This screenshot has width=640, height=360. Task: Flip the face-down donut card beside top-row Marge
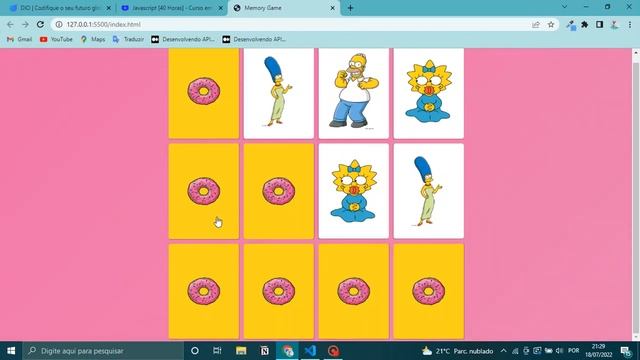click(x=204, y=93)
